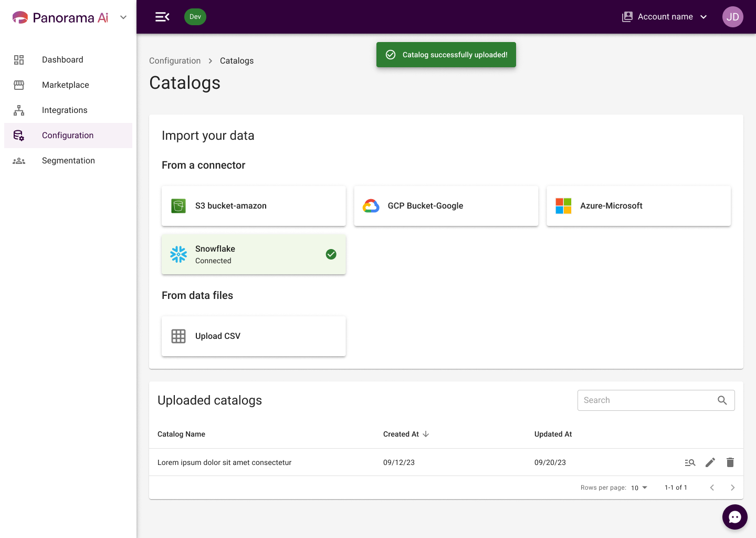Click the 'Lorem ipsum dolor sit amet consectetur' catalog name
This screenshot has width=756, height=538.
224,462
